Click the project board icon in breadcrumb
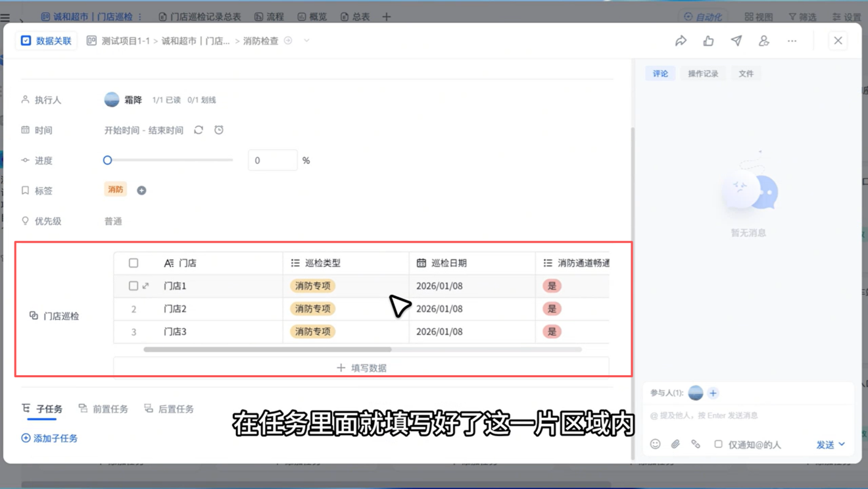 click(91, 41)
